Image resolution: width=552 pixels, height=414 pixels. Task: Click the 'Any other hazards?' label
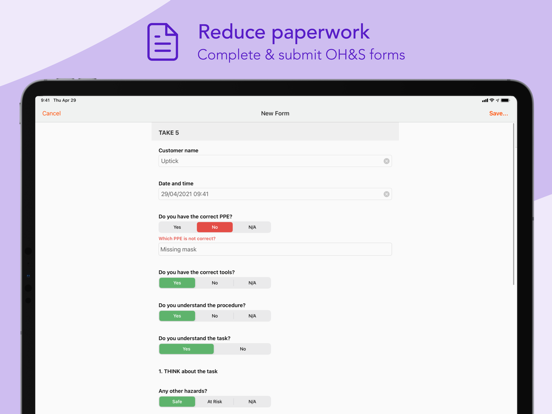tap(183, 391)
